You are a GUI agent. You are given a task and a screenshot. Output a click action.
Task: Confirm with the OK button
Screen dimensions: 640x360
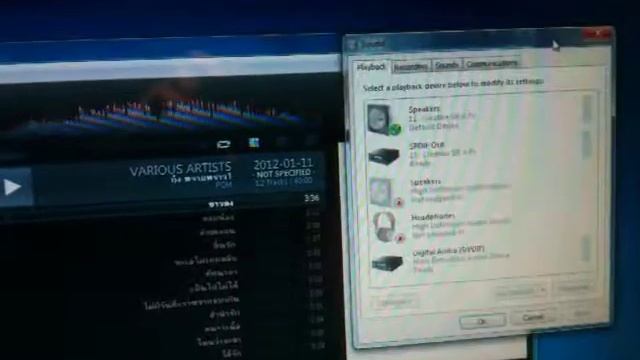click(482, 322)
